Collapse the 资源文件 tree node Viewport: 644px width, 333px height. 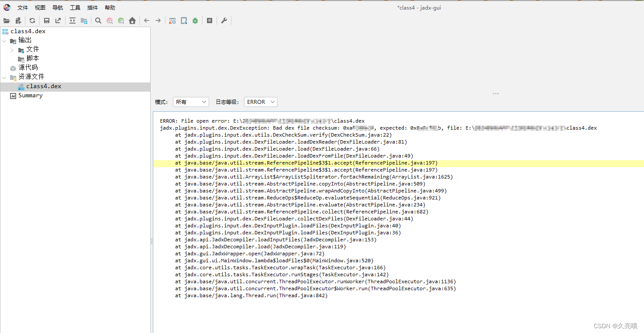[x=4, y=77]
